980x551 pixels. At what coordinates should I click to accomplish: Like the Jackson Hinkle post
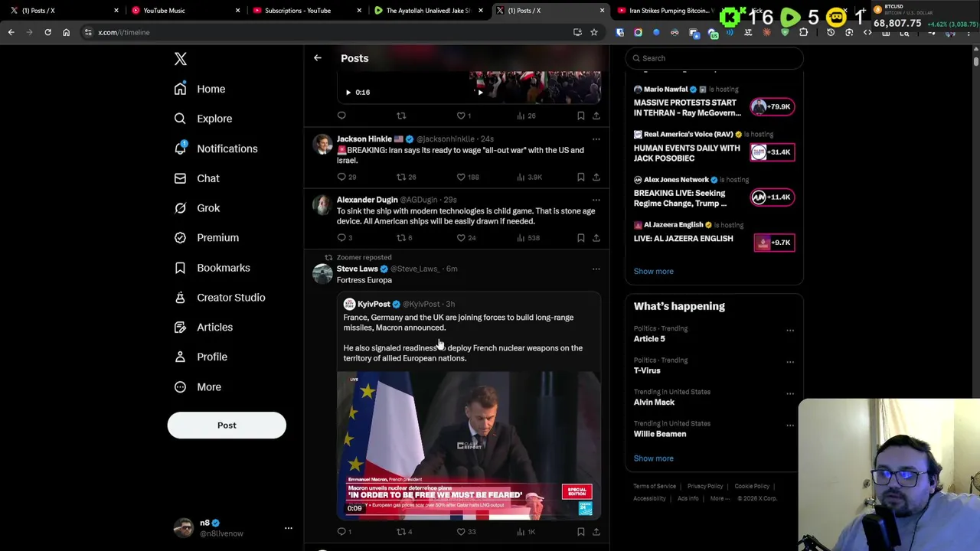[x=461, y=177]
